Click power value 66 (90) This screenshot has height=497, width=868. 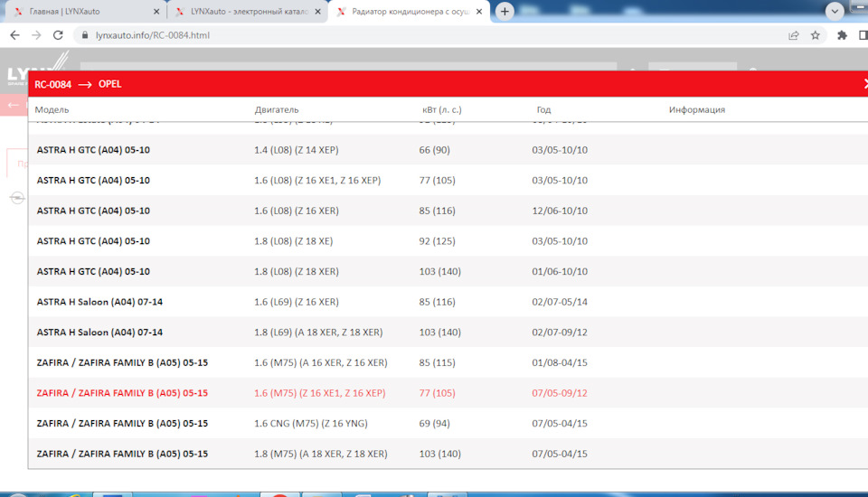435,150
